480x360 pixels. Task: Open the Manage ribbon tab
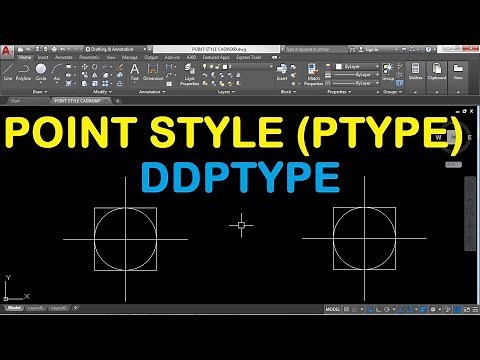(x=130, y=57)
